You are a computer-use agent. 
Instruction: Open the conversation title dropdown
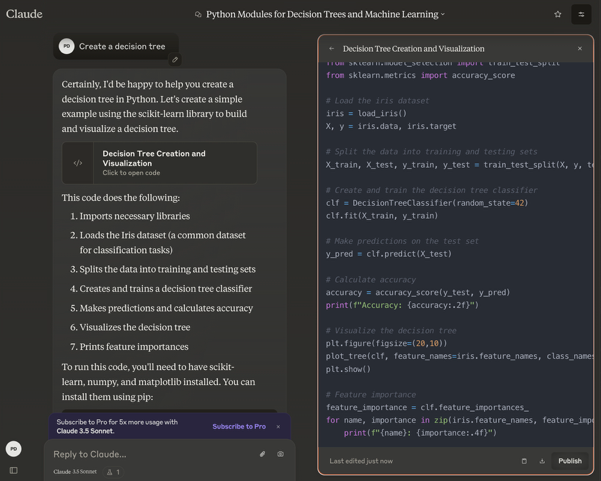click(443, 15)
